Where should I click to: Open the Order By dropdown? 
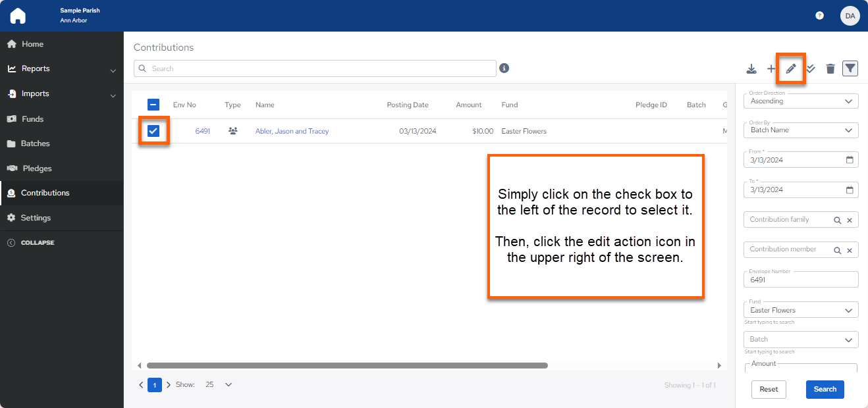coord(801,130)
